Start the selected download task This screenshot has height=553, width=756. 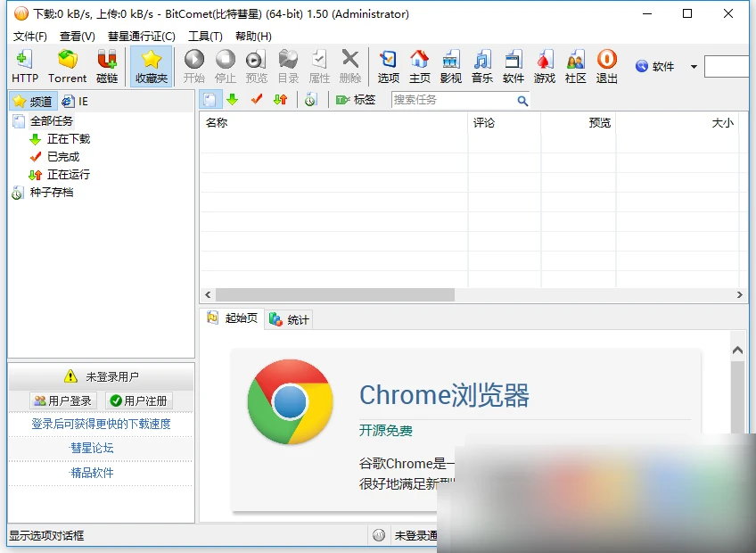[193, 64]
